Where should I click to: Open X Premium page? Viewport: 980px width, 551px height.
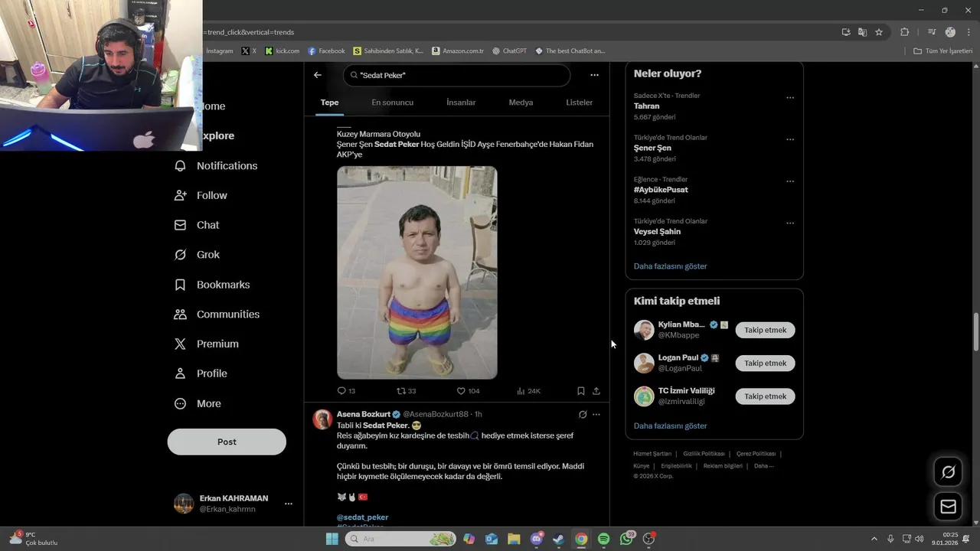click(207, 344)
